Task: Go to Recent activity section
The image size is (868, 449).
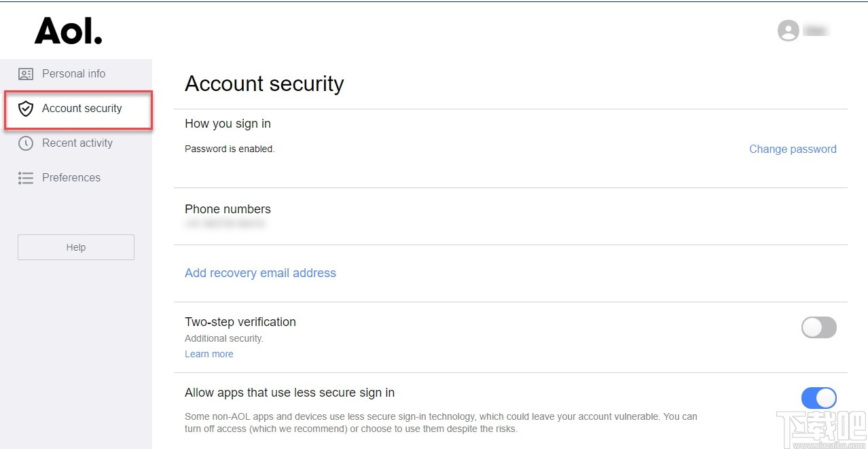Action: click(x=77, y=143)
